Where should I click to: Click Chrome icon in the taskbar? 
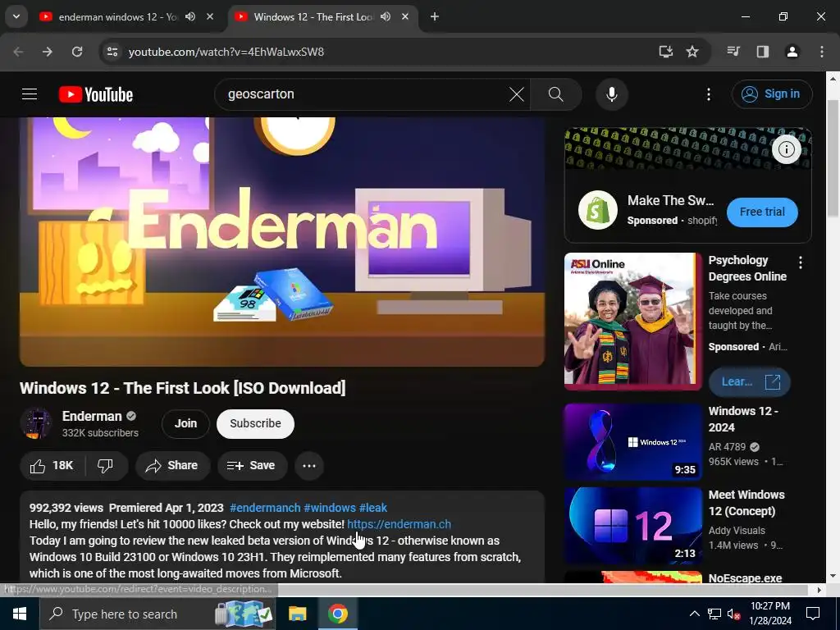click(337, 614)
